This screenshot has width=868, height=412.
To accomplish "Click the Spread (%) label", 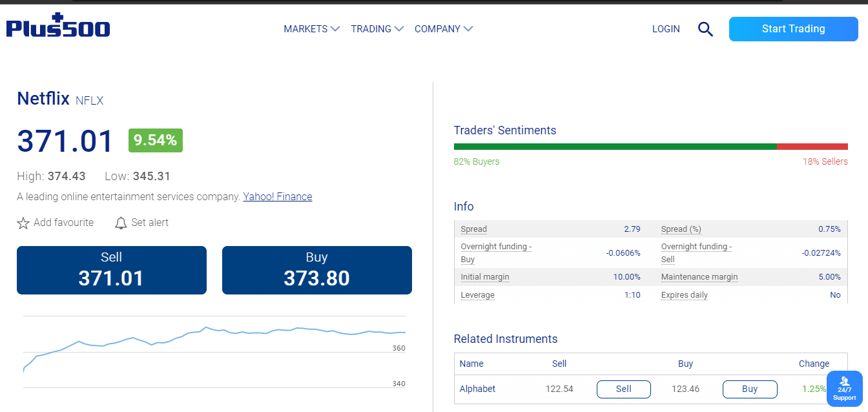I will tap(681, 229).
